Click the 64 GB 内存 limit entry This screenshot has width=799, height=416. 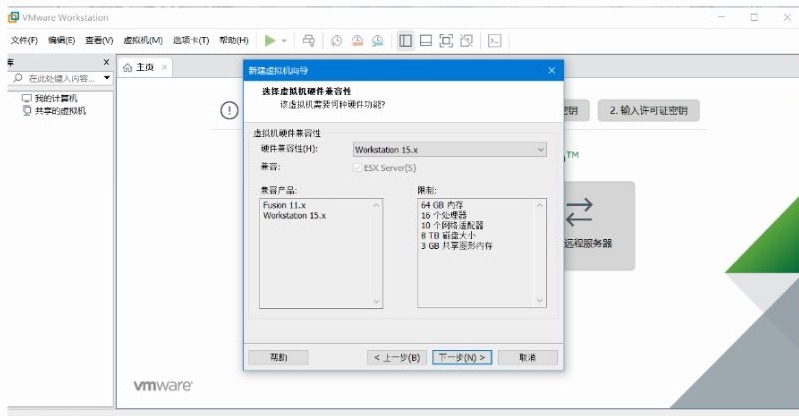pos(442,205)
